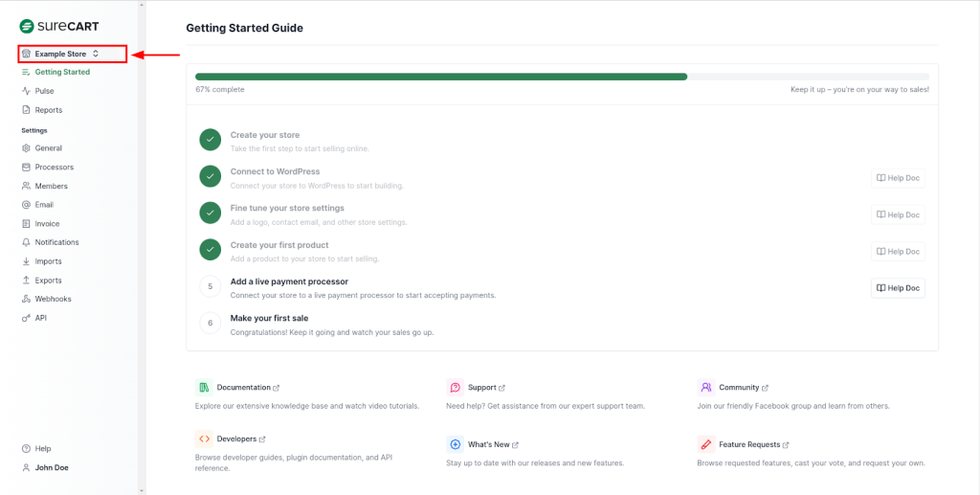
Task: Open Help Doc for live payment processor
Action: [898, 287]
